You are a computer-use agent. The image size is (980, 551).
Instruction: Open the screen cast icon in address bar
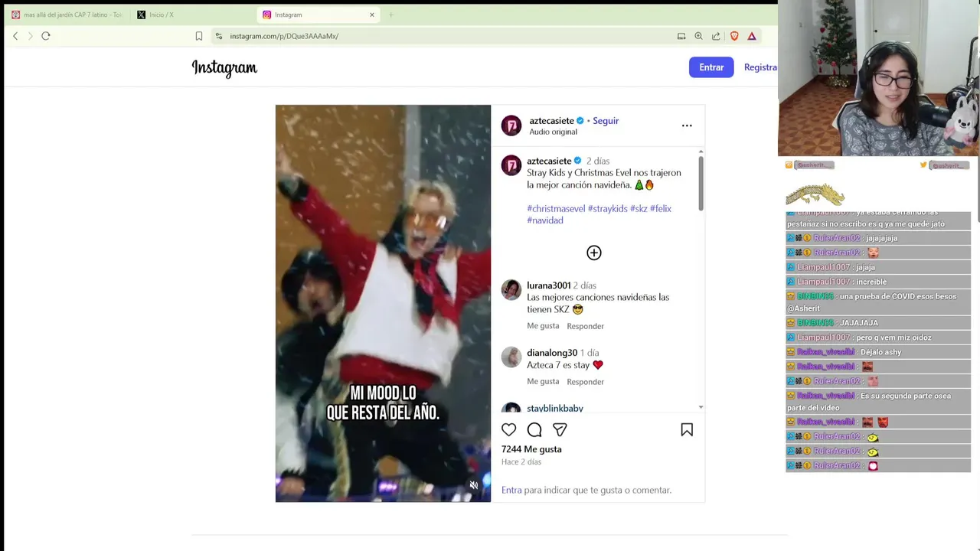click(x=681, y=36)
